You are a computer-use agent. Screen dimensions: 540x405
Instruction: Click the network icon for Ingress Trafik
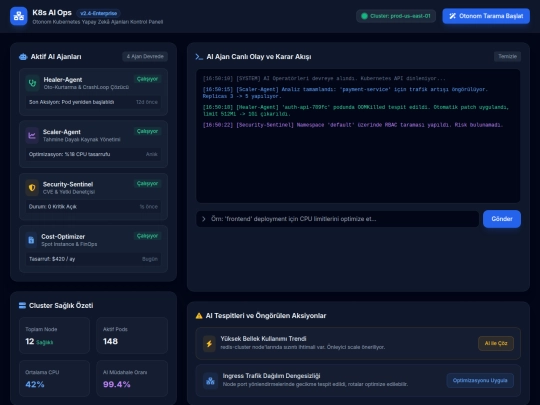(210, 381)
